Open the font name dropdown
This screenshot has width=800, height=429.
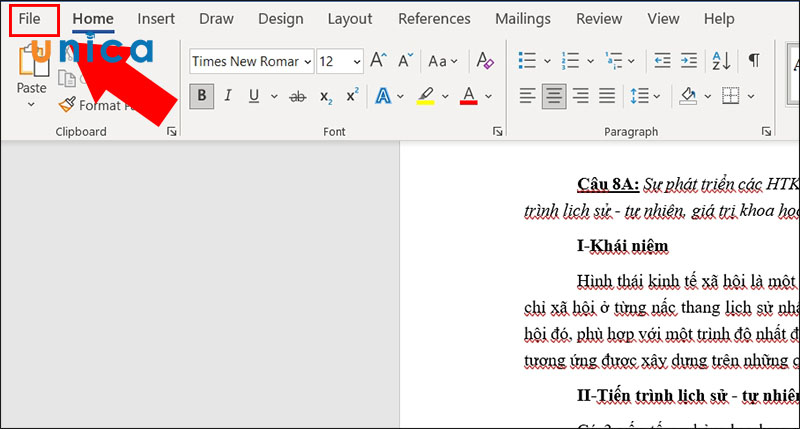coord(306,61)
